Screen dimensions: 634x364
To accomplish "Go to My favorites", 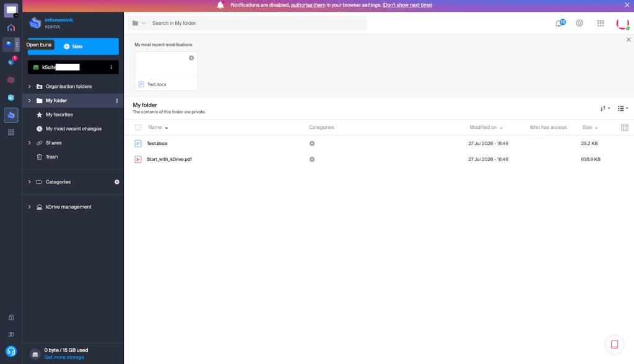I will [x=59, y=115].
